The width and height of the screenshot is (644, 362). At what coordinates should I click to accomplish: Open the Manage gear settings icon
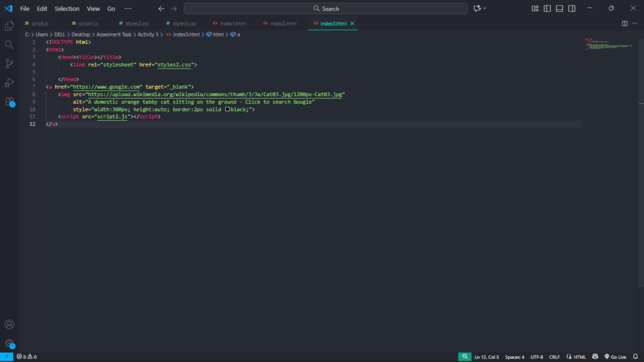click(9, 343)
